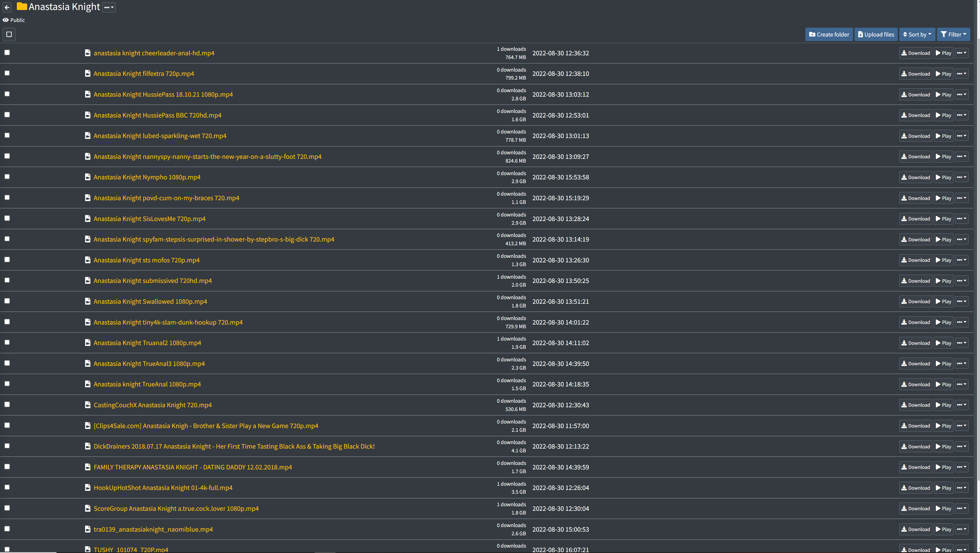
Task: Download the file uploaded at 12:36:32
Action: 915,53
